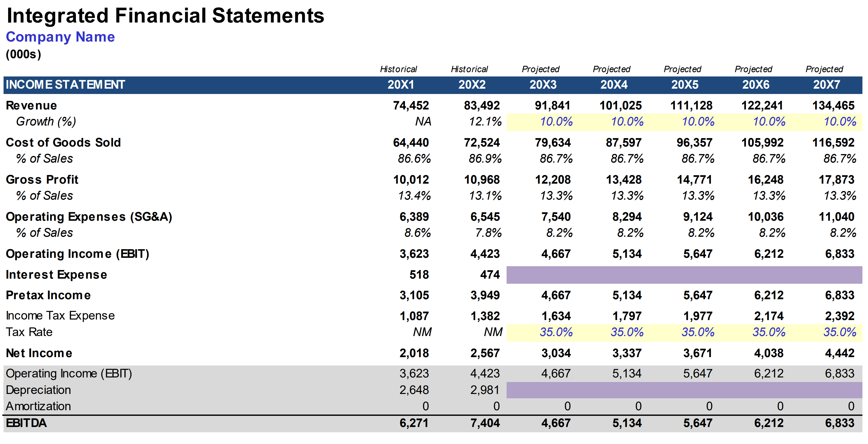Select the 86.9% of sales cell
Viewport: 868px width, 444px height.
(485, 159)
